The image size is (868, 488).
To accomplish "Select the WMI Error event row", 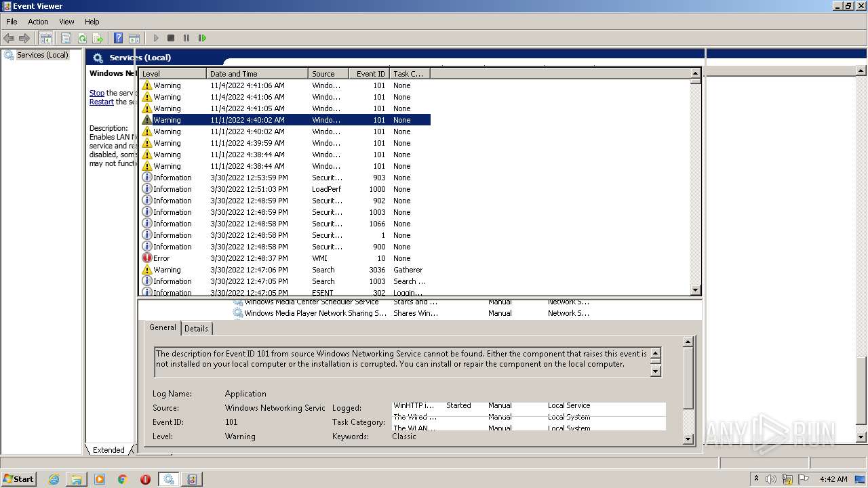I will (x=285, y=258).
